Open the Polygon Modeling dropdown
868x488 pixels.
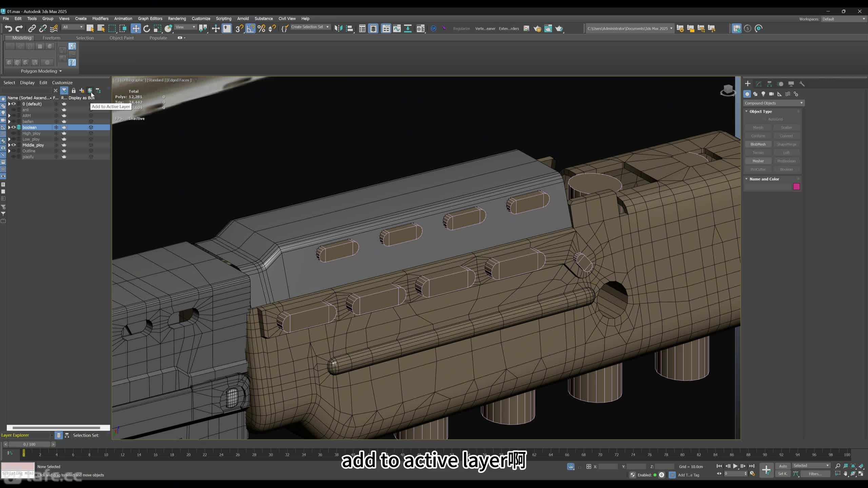[x=41, y=71]
